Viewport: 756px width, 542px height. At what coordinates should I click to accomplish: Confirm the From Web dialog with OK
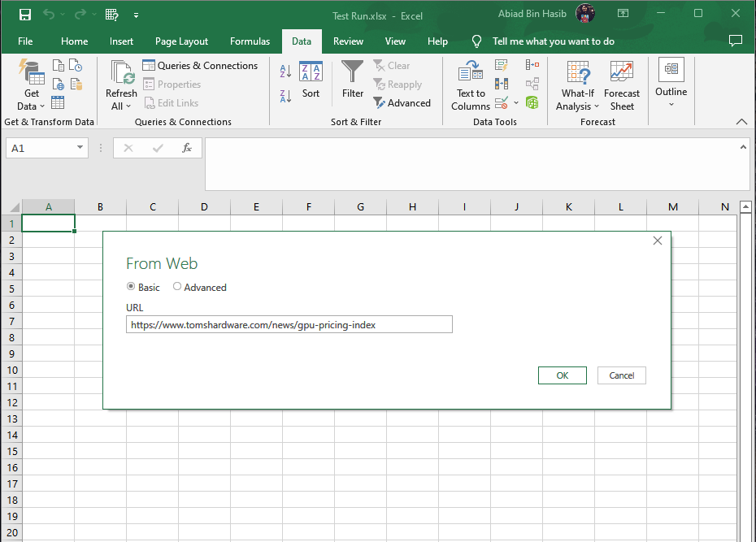563,375
